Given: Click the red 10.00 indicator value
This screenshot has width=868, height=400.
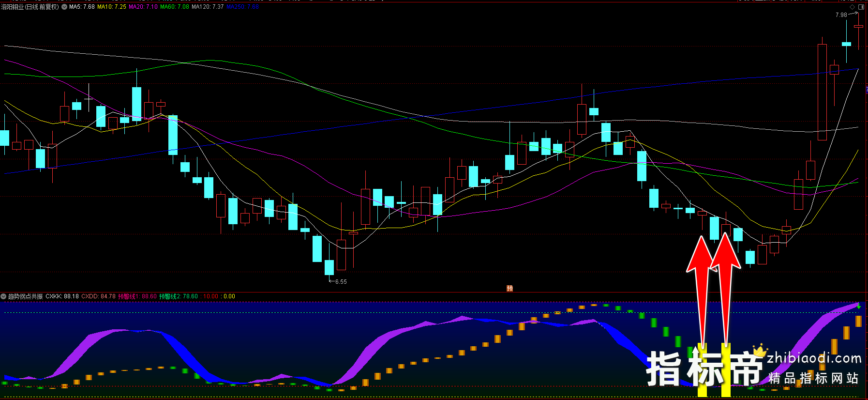Looking at the screenshot, I should pyautogui.click(x=210, y=296).
